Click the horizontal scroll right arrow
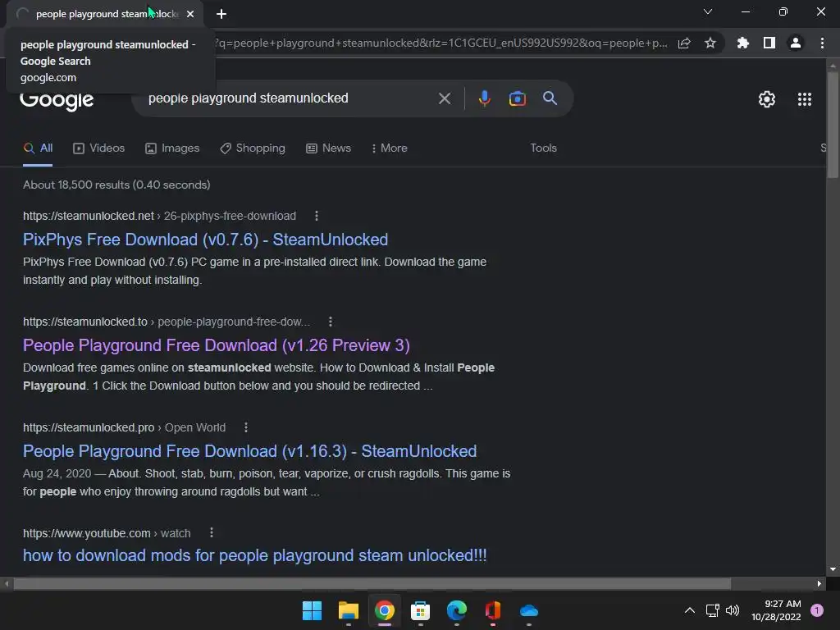This screenshot has height=630, width=840. [819, 584]
